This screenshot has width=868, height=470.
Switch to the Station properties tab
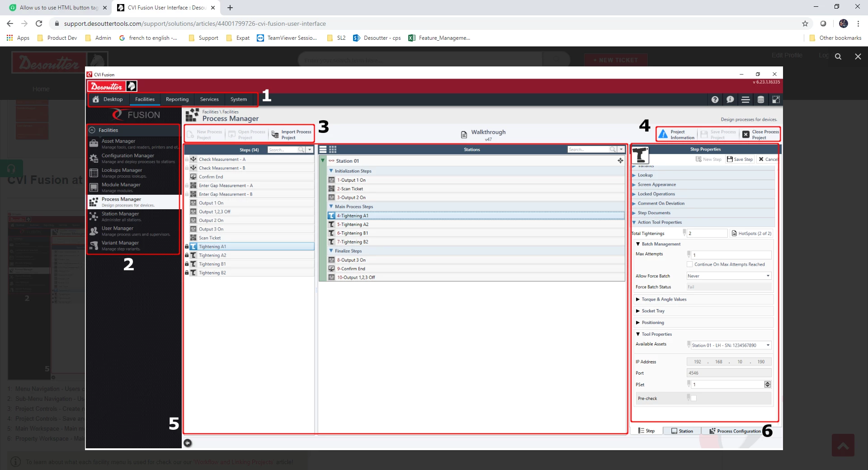click(x=682, y=431)
